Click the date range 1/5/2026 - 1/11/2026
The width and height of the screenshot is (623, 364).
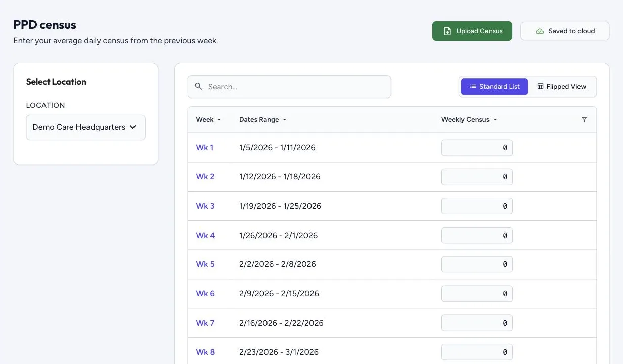(277, 148)
